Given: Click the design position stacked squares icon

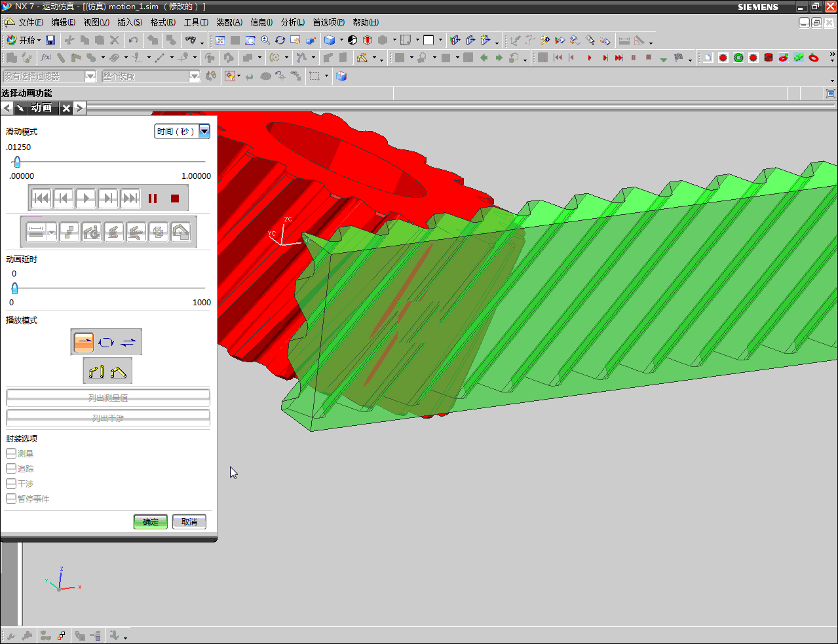Looking at the screenshot, I should [x=69, y=232].
